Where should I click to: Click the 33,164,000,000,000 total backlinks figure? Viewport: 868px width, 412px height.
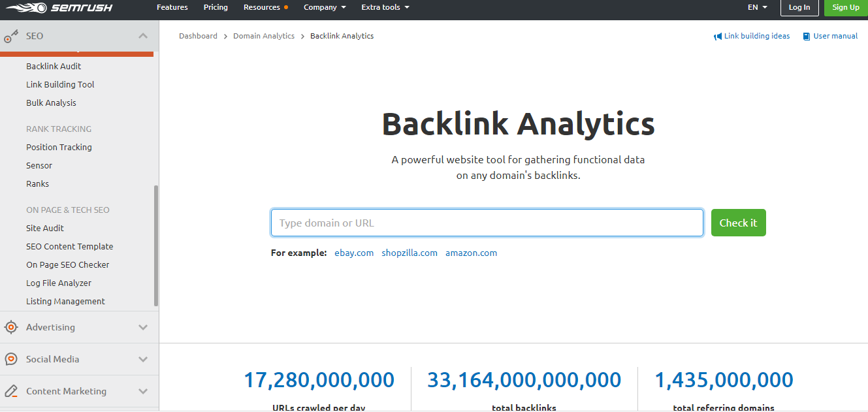pos(524,380)
